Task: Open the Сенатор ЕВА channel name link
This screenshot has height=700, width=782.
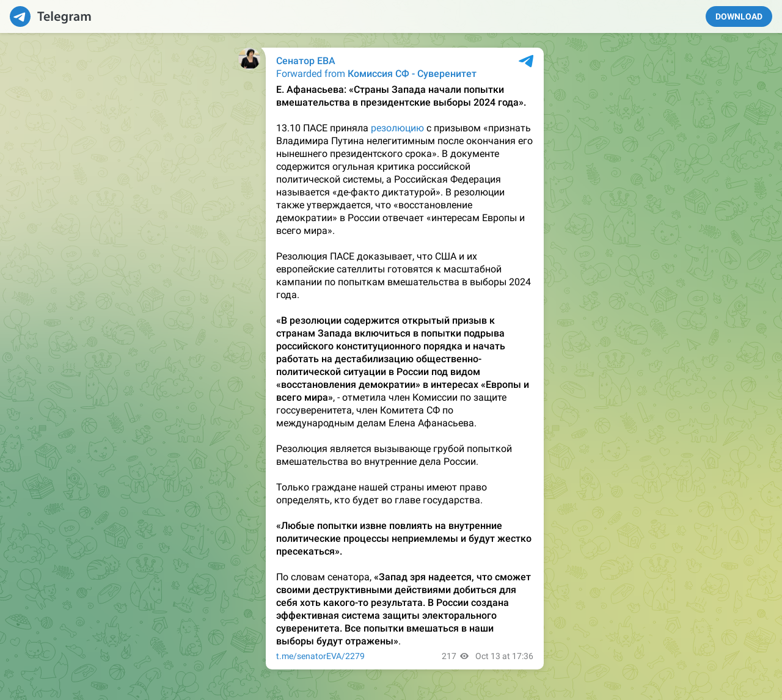Action: pyautogui.click(x=305, y=60)
